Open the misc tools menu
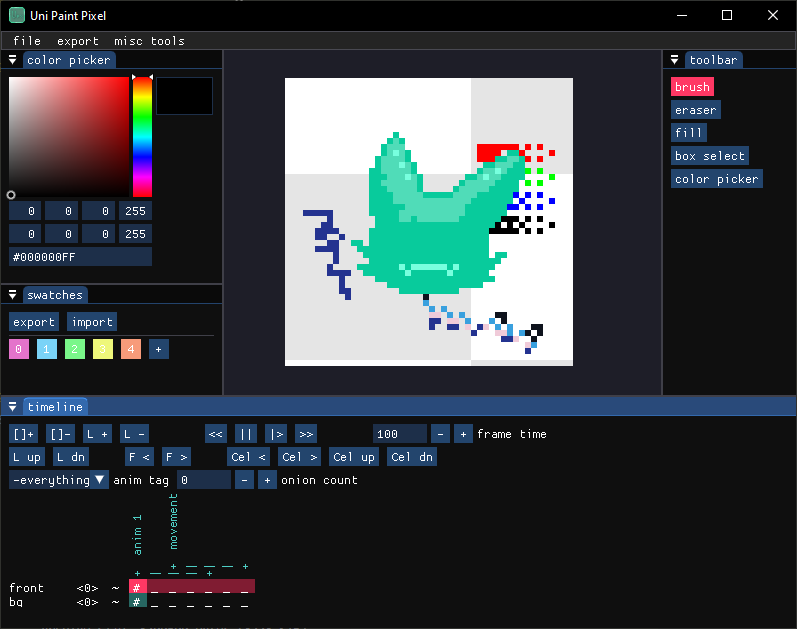 click(x=149, y=41)
